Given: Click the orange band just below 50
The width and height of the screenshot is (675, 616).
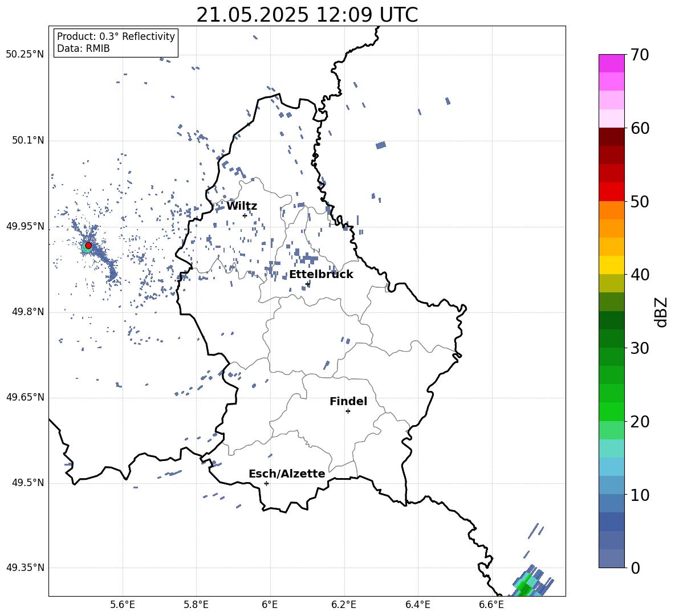Looking at the screenshot, I should pos(611,210).
